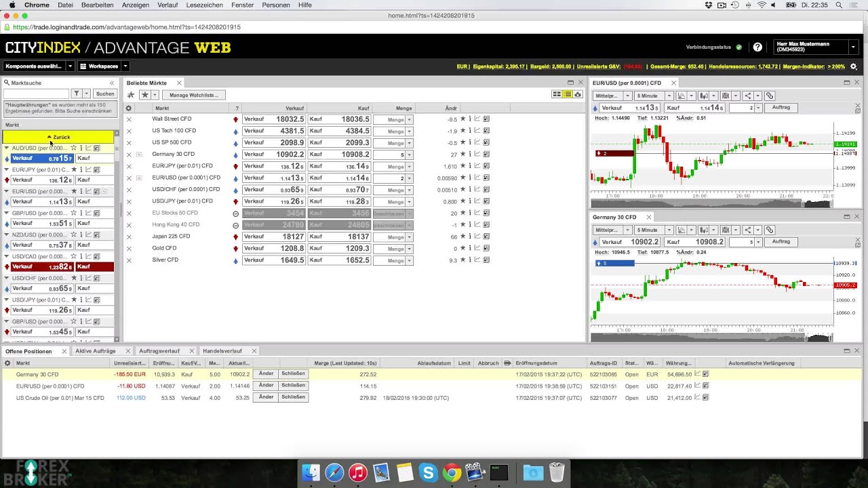868x488 pixels.
Task: Toggle favorite star for EUR/JPY in search list
Action: 73,169
